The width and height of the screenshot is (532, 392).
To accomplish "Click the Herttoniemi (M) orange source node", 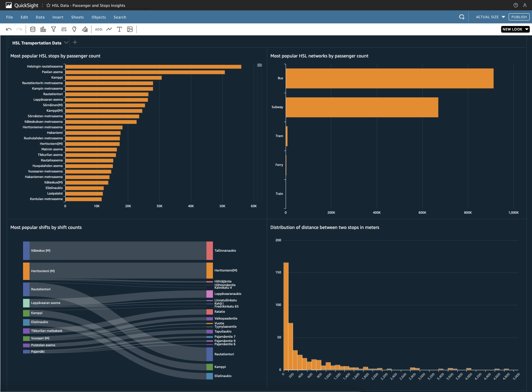I will (x=26, y=271).
